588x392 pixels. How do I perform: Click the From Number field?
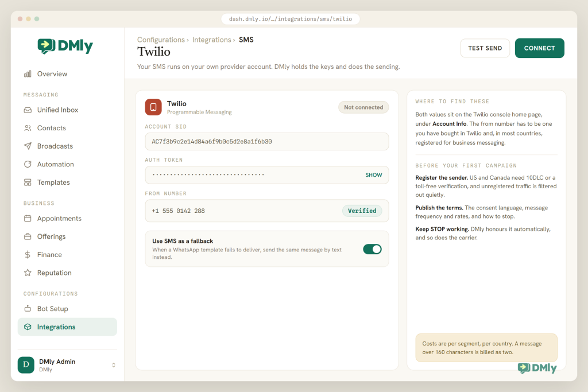[x=267, y=211]
